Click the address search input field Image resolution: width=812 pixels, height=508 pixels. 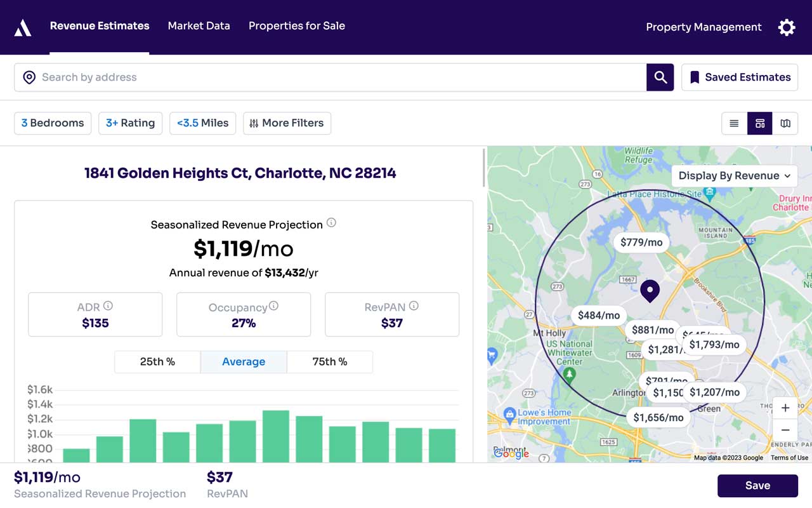pos(254,77)
